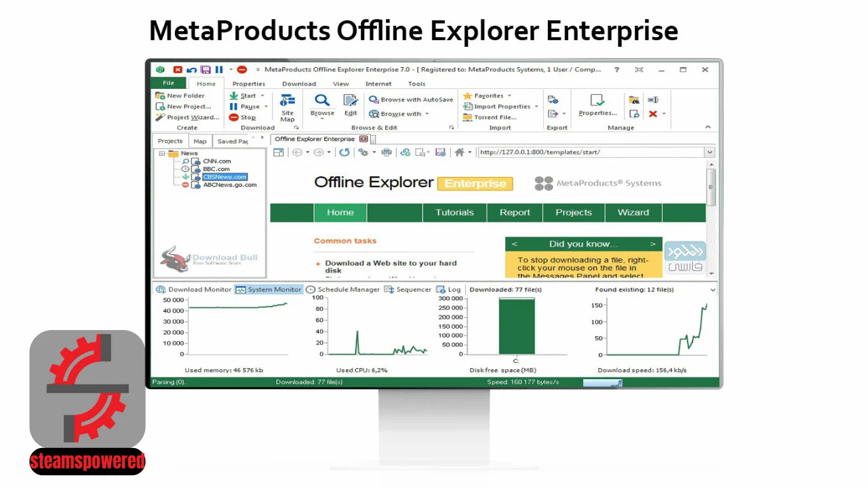Screen dimensions: 868x488
Task: Select the Saved Pages panel tab
Action: [x=232, y=141]
